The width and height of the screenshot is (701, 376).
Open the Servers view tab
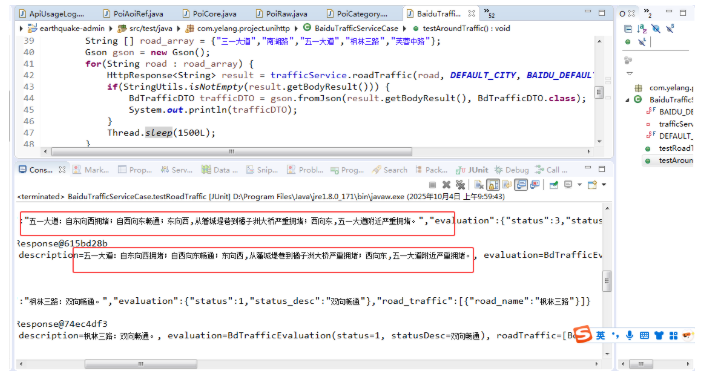pyautogui.click(x=177, y=170)
